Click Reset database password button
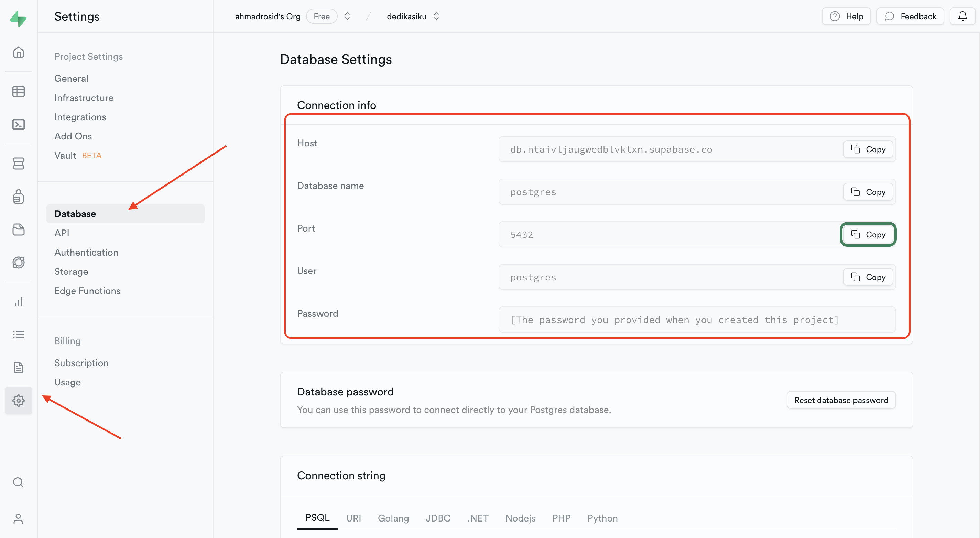This screenshot has width=980, height=538. click(x=841, y=400)
